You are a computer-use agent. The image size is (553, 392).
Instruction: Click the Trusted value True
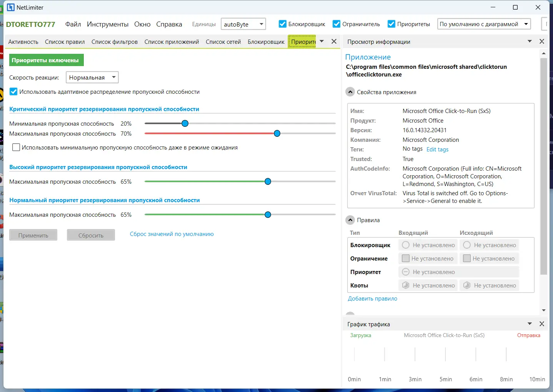(408, 159)
